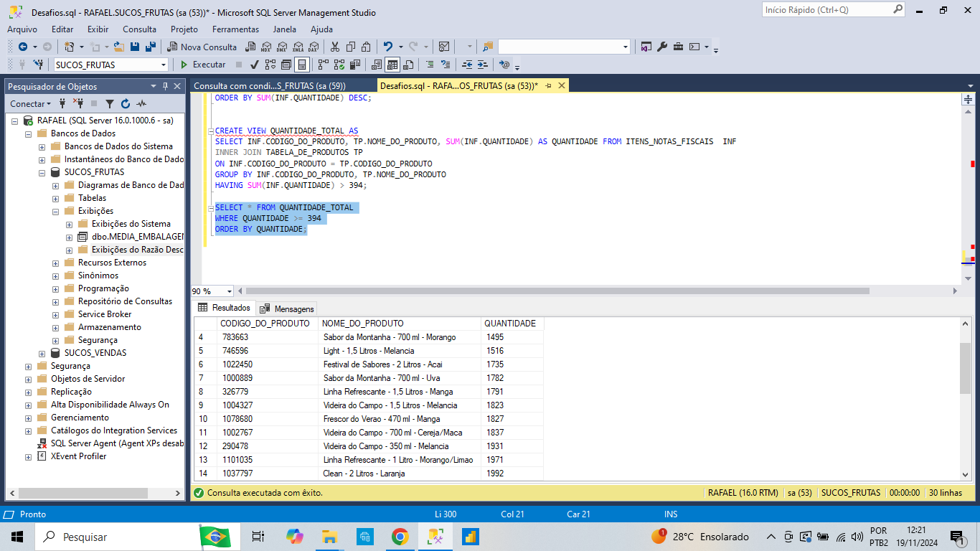The height and width of the screenshot is (551, 980).
Task: Click the DMX query icon
Action: (282, 47)
